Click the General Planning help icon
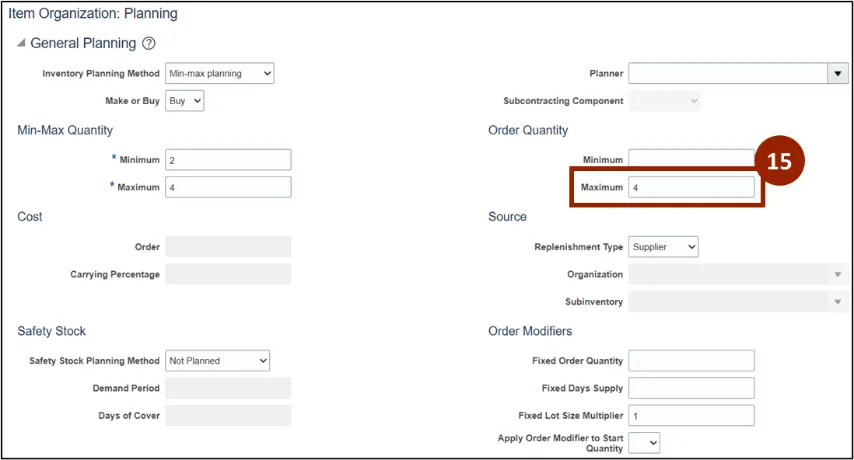The width and height of the screenshot is (854, 460). pyautogui.click(x=149, y=44)
